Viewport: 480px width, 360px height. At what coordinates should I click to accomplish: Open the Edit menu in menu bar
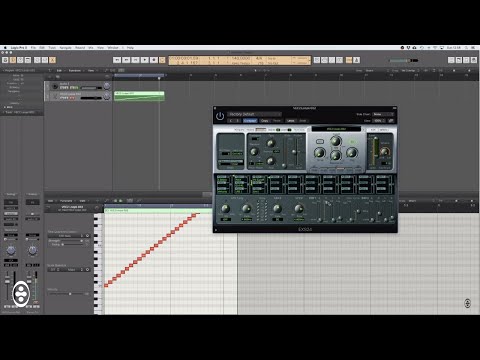[x=42, y=48]
